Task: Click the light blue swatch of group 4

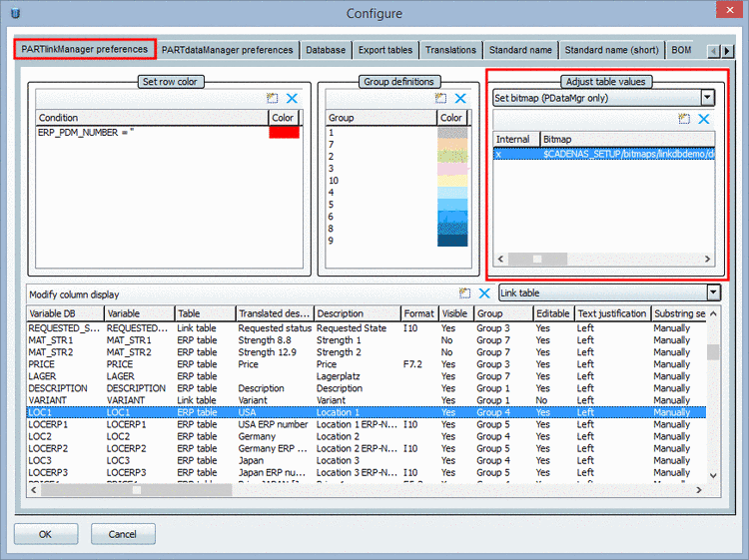Action: [452, 193]
